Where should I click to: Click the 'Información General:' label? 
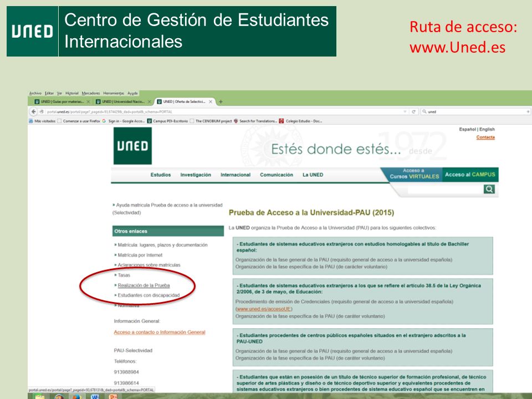[x=137, y=321]
